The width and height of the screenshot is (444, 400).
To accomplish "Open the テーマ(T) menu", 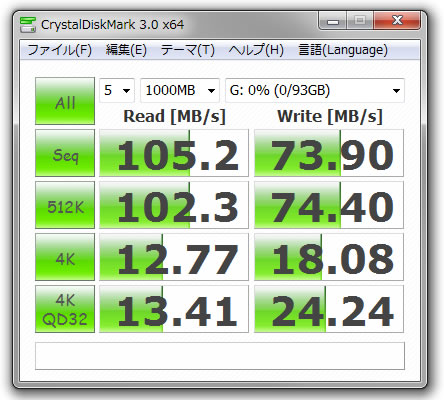I will [188, 50].
